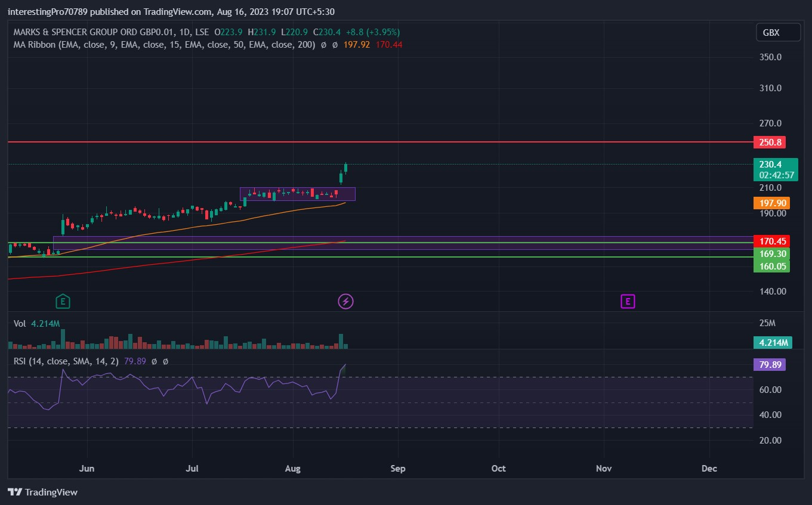Click the green earnings E marker near June
Viewport: 812px width, 505px height.
(62, 301)
